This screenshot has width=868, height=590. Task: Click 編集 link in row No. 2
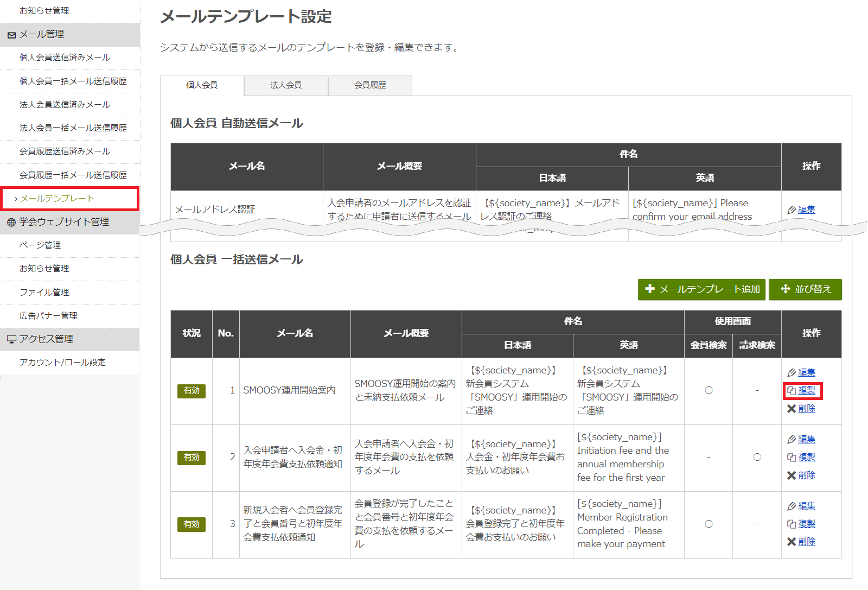pyautogui.click(x=807, y=439)
